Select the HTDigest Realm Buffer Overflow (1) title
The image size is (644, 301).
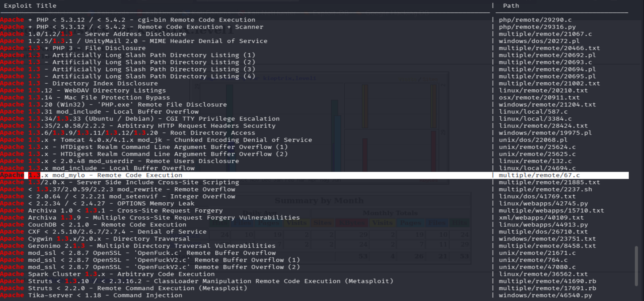point(144,147)
